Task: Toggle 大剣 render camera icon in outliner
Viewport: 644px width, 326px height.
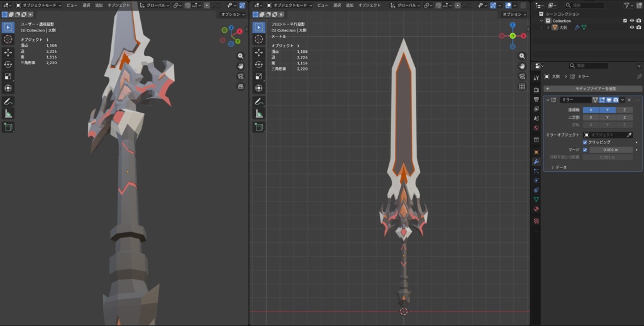Action: pyautogui.click(x=639, y=28)
